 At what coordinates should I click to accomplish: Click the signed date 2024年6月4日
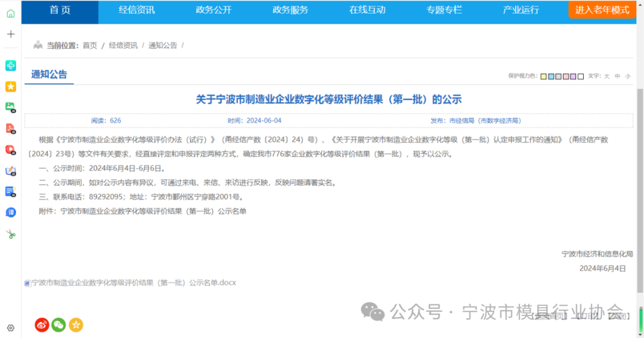pos(602,269)
